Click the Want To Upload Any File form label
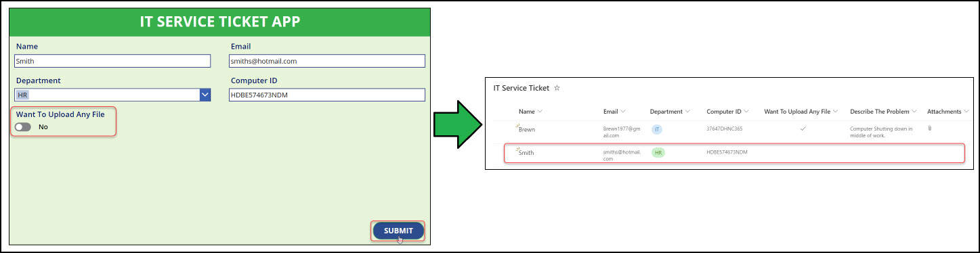 coord(60,114)
